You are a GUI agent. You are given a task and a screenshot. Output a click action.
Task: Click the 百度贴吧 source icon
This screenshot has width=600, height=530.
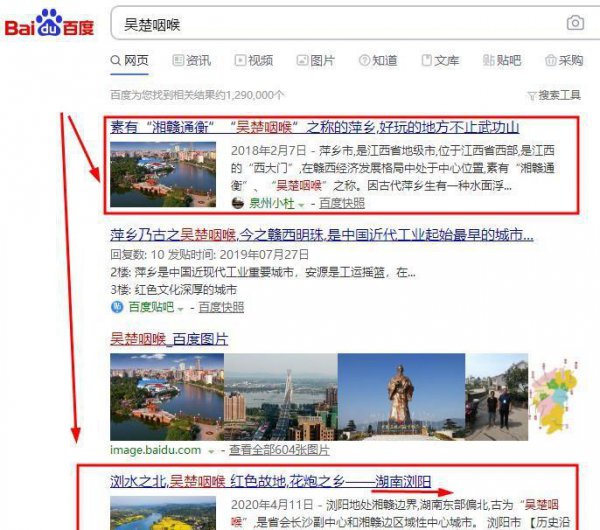[117, 307]
